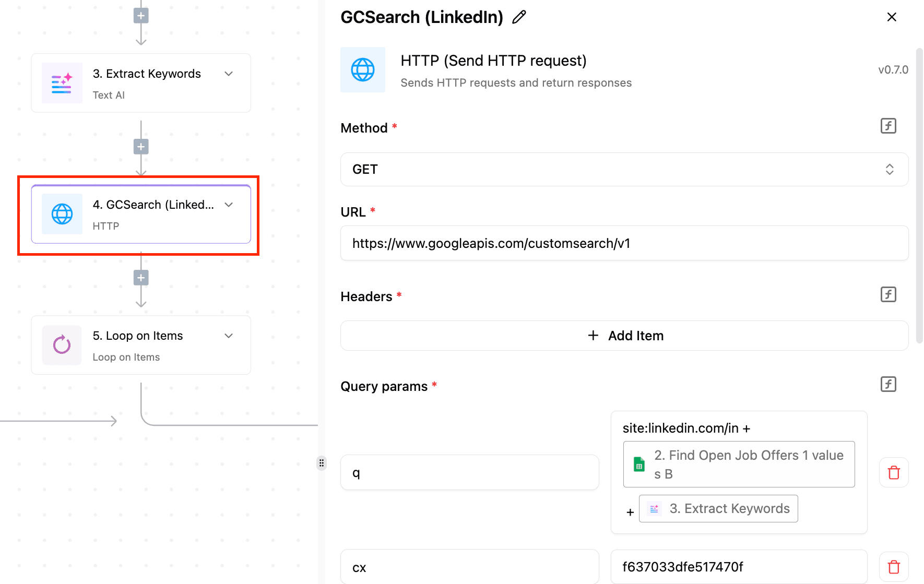Delete the q query parameter
Screen dimensions: 924x584
click(894, 472)
